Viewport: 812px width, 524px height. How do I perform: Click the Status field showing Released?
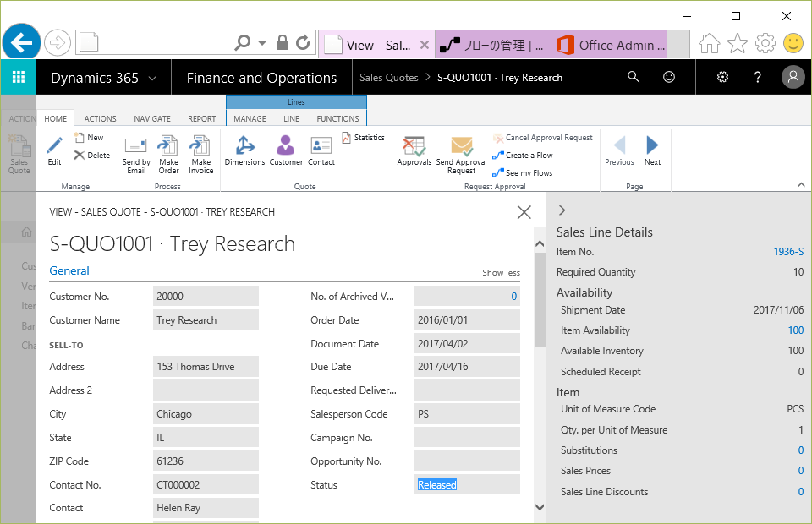(467, 484)
